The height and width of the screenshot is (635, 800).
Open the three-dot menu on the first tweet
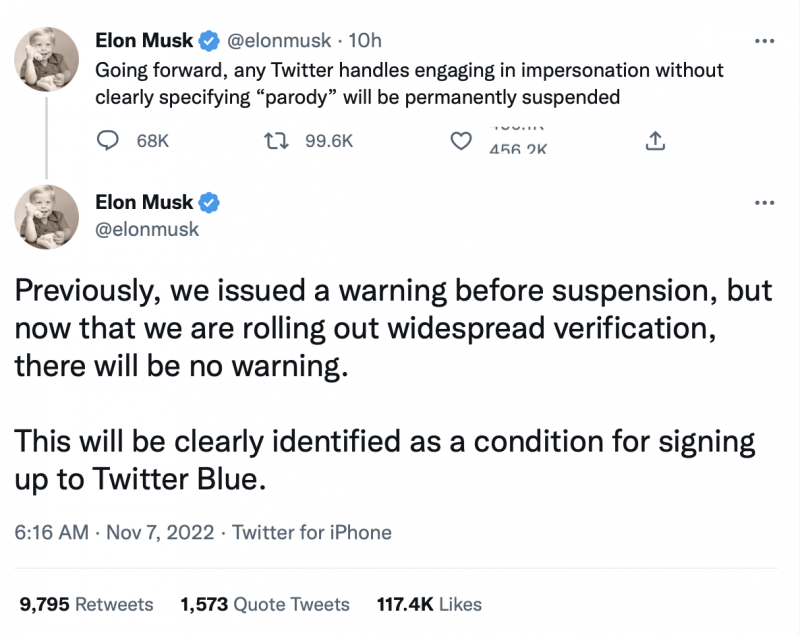pyautogui.click(x=764, y=41)
